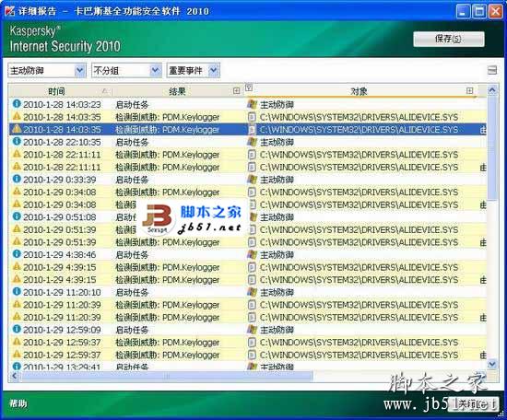This screenshot has height=420, width=507.
Task: Click the view layout icon below 保存
Action: 492,70
